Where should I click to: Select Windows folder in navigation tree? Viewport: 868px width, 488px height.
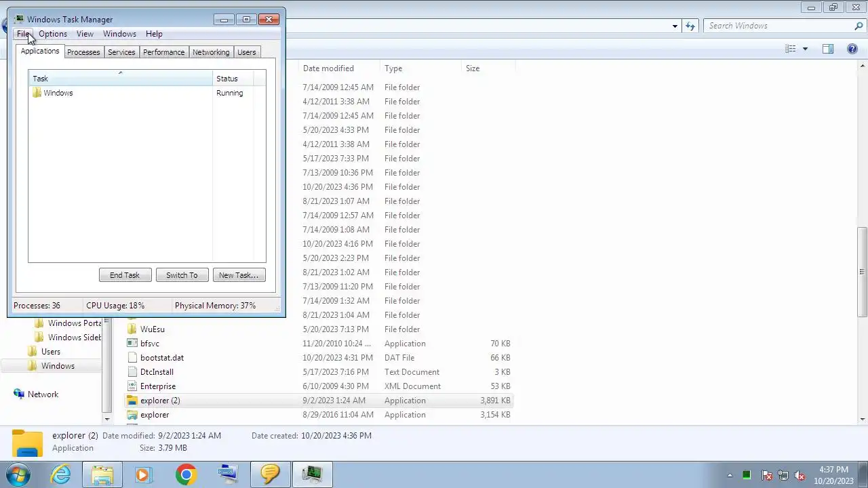point(58,366)
